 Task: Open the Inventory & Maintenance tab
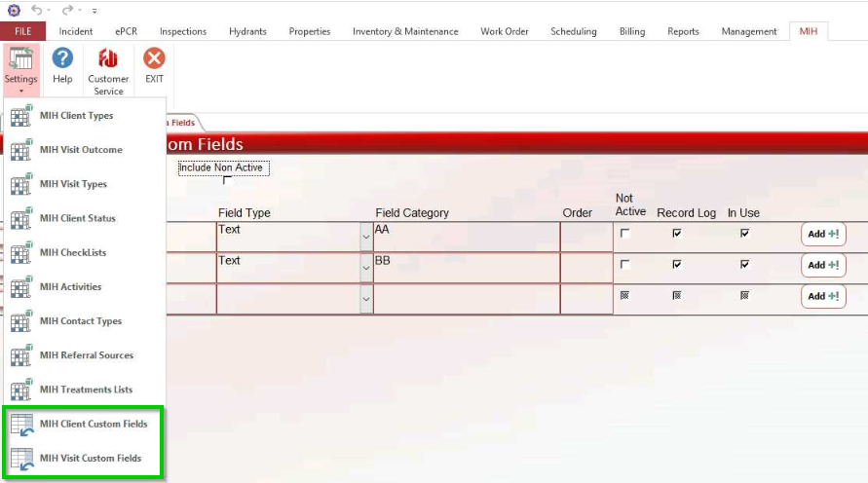pos(405,31)
